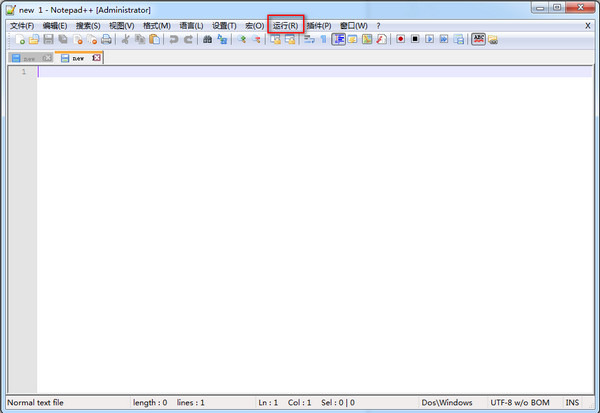Viewport: 600px width, 413px height.
Task: Close the active tab via its X
Action: click(96, 57)
